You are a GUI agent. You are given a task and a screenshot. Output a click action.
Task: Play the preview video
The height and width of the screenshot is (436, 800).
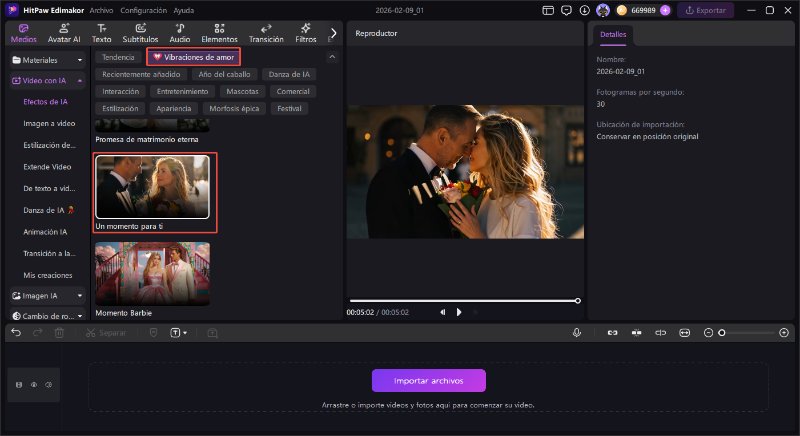(459, 312)
